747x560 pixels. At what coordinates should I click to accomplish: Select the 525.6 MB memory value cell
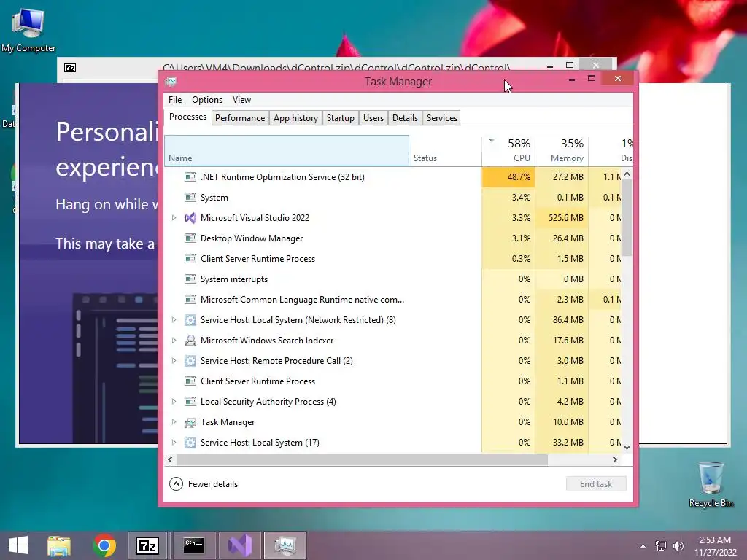pyautogui.click(x=562, y=218)
